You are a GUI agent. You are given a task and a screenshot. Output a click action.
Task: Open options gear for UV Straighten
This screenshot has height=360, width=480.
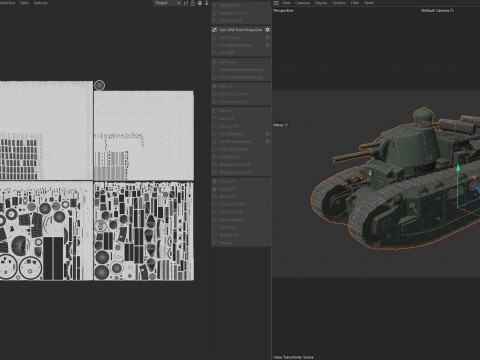point(267,134)
